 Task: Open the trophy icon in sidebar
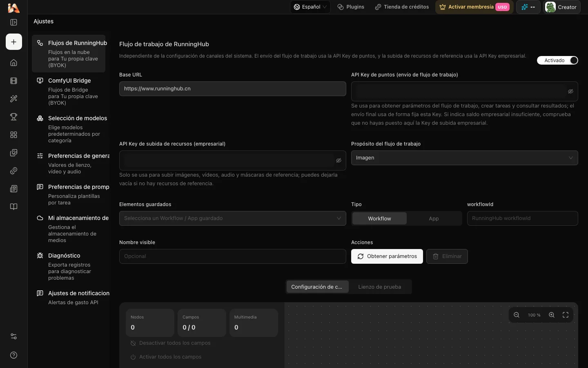click(13, 117)
